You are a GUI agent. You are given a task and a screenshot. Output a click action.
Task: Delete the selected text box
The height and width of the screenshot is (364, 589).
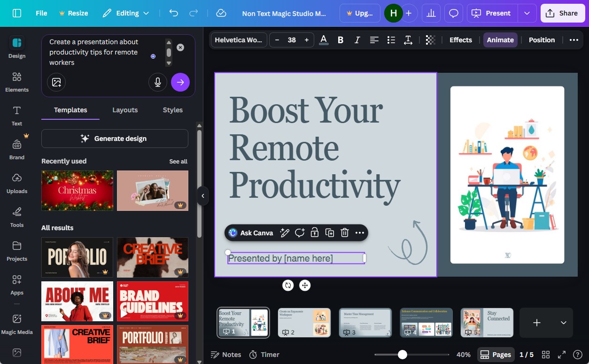(345, 232)
